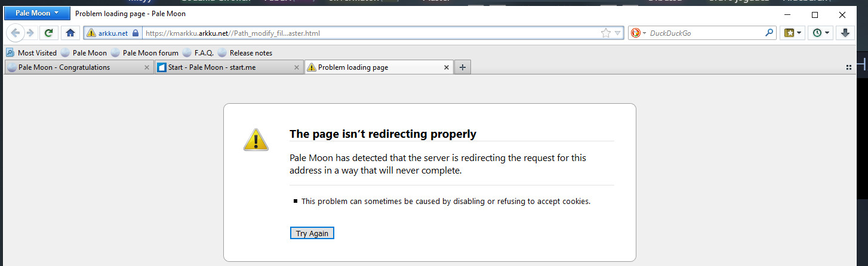Show the list all tabs grid button

[848, 67]
